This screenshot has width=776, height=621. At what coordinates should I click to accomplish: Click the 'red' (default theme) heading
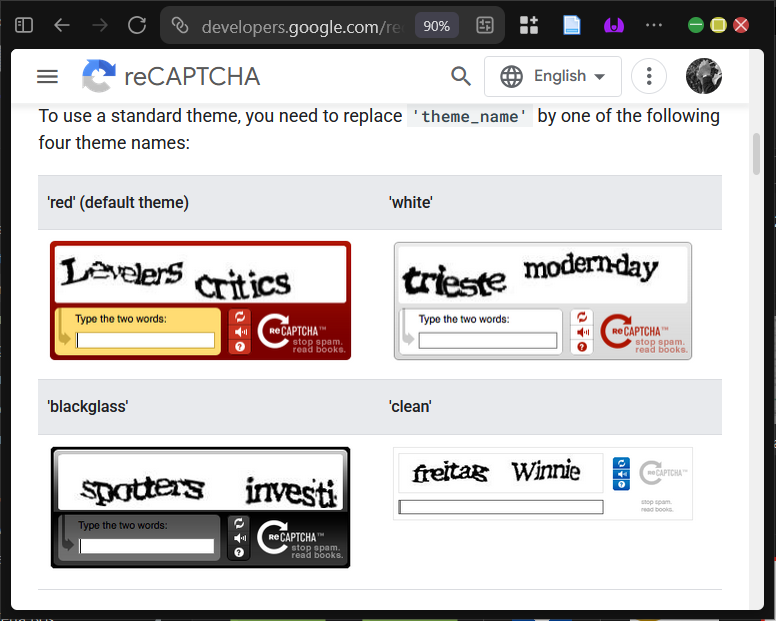click(118, 202)
